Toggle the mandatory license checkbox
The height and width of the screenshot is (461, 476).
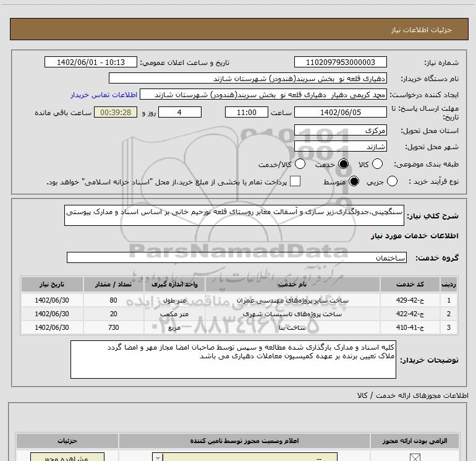[x=415, y=457]
